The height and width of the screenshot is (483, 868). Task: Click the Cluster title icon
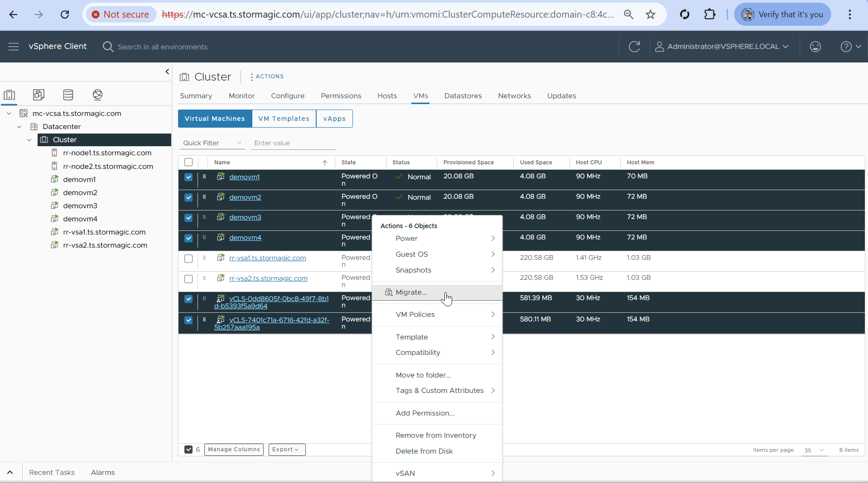click(x=184, y=77)
